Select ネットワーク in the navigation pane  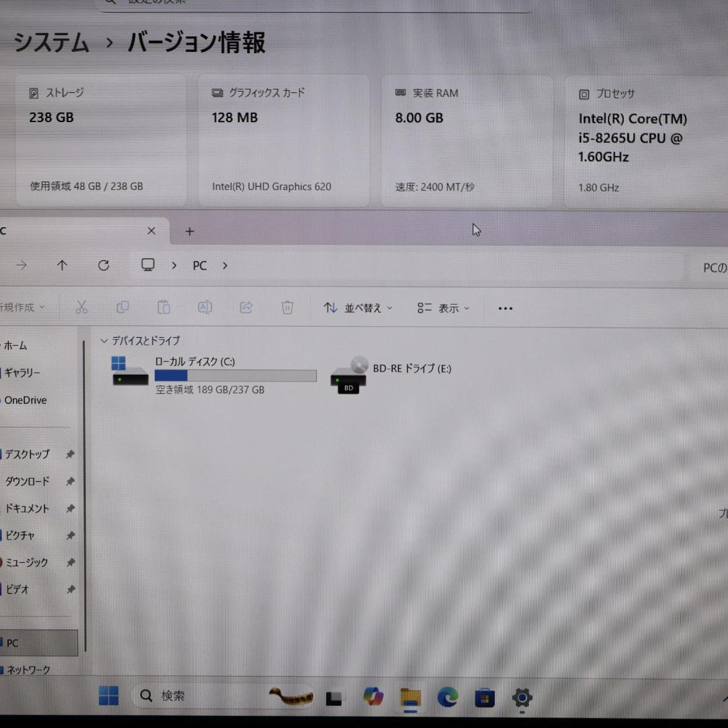tap(27, 669)
